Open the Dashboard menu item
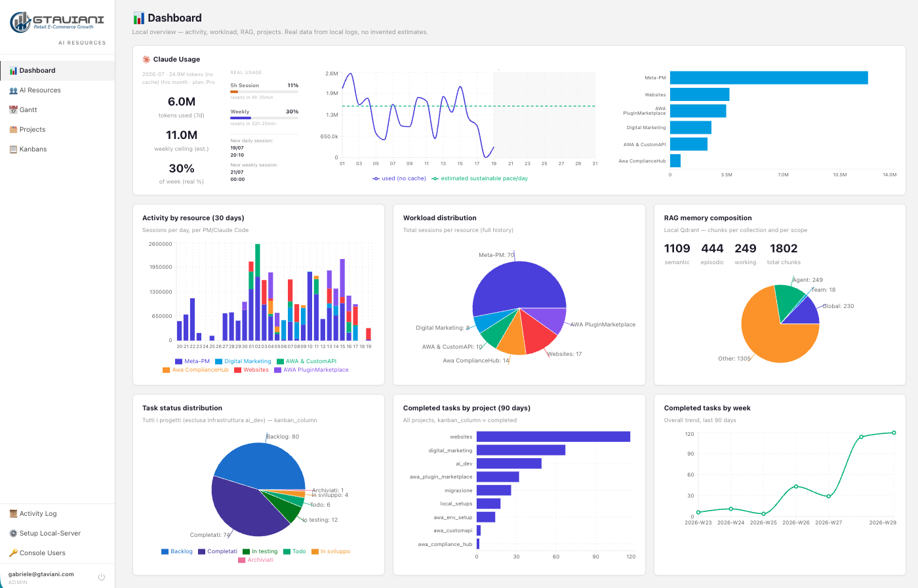The width and height of the screenshot is (918, 588). coord(58,71)
